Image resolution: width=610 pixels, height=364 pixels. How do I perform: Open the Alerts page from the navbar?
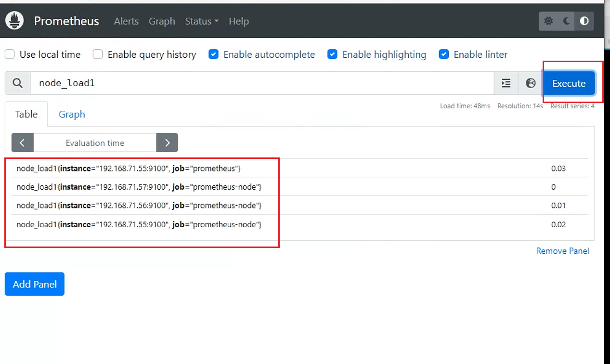click(126, 21)
